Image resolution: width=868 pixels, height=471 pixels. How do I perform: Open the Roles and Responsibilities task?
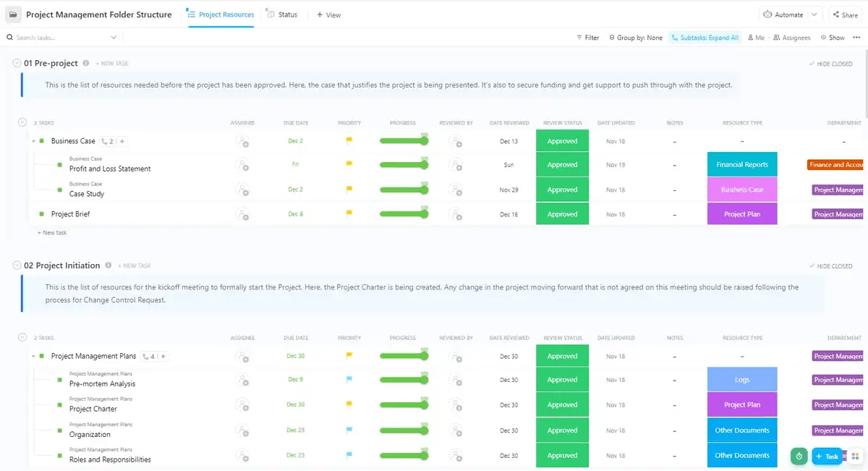coord(110,459)
